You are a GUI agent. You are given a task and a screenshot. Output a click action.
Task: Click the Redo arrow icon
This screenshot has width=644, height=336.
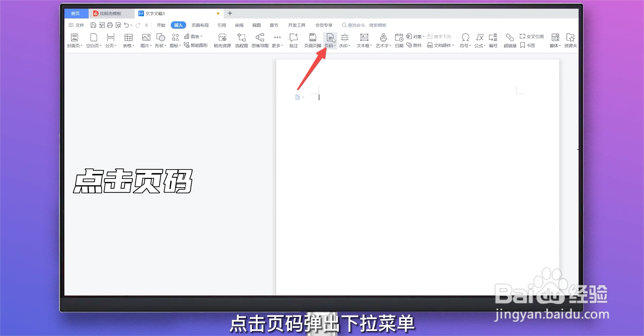click(138, 25)
